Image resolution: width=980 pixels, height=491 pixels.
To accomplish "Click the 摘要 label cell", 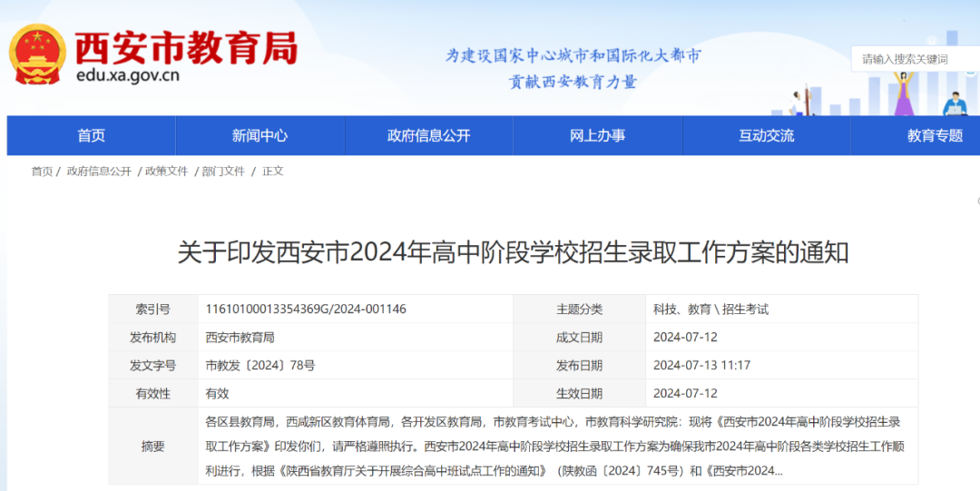I will [x=153, y=446].
